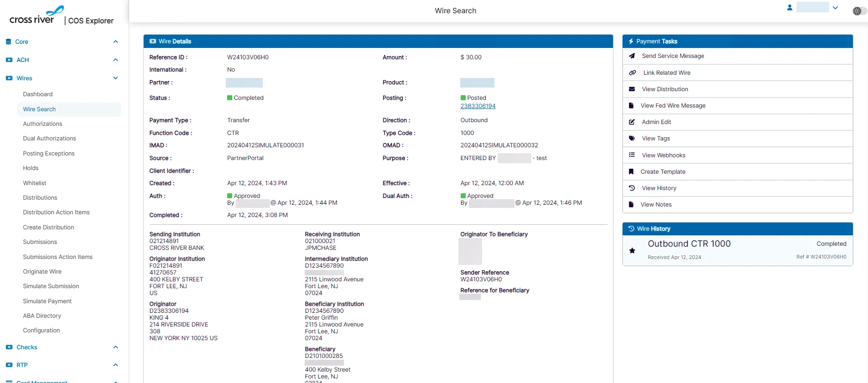Select the Outbound CTR 1000 history entry
This screenshot has width=868, height=383.
[x=738, y=250]
